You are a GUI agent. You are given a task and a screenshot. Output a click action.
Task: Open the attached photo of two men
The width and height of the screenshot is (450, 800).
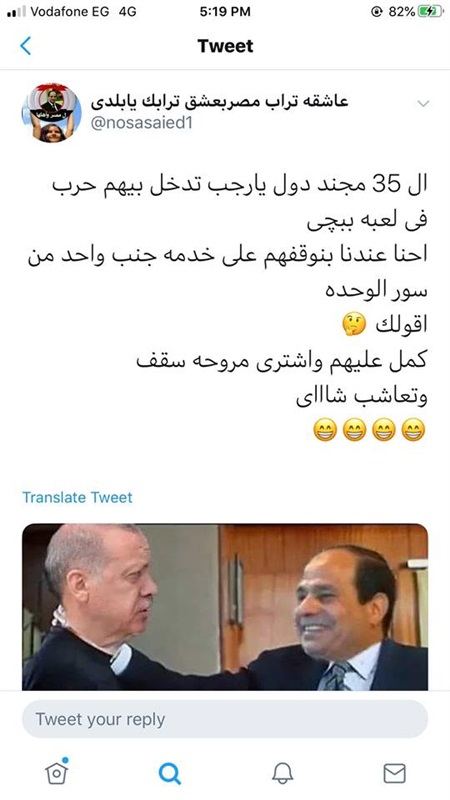click(225, 607)
